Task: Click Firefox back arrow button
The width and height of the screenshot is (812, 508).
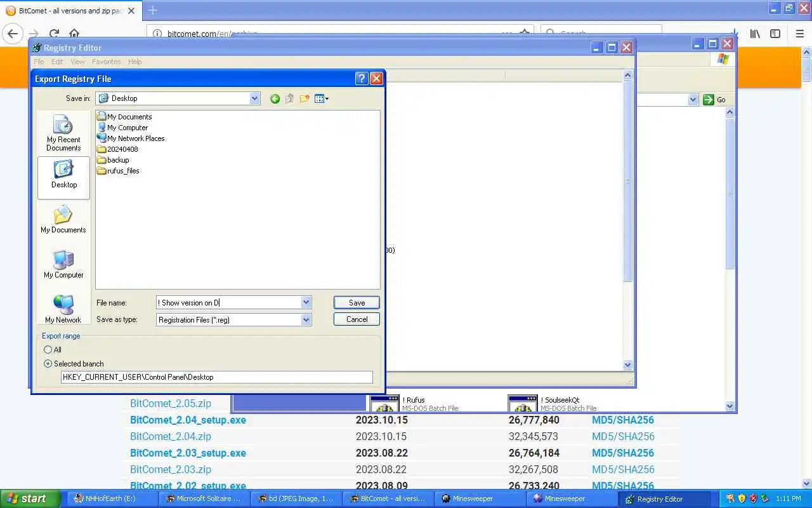Action: (x=13, y=34)
